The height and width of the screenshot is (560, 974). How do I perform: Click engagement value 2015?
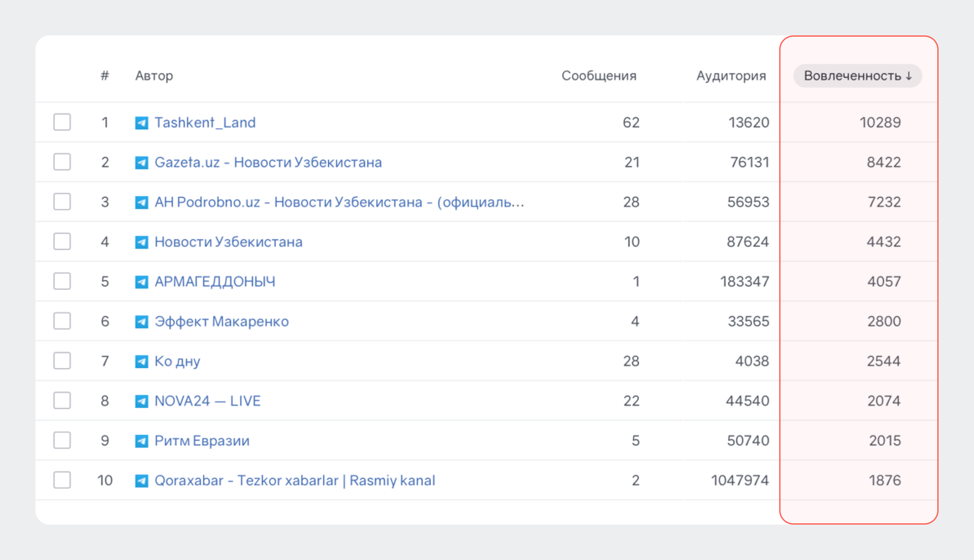point(885,441)
